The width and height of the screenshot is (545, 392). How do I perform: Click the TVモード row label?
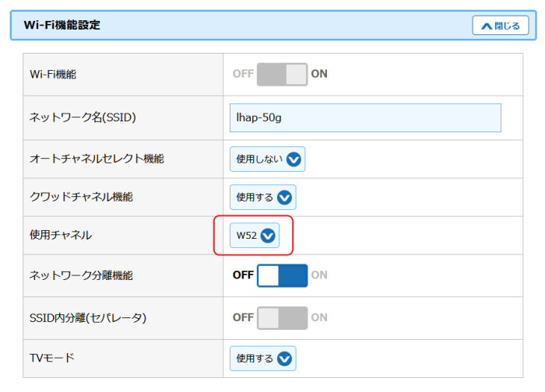(51, 359)
